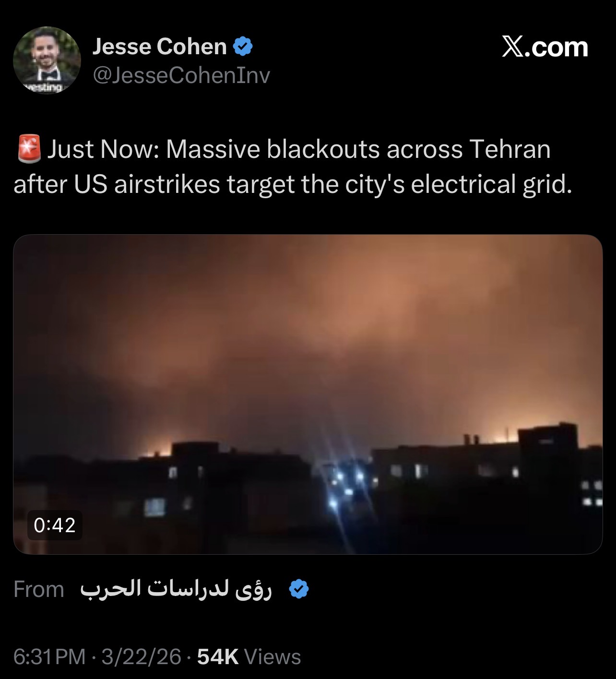This screenshot has width=616, height=679.
Task: Open Jesse Cohen's profile picture
Action: pyautogui.click(x=47, y=60)
